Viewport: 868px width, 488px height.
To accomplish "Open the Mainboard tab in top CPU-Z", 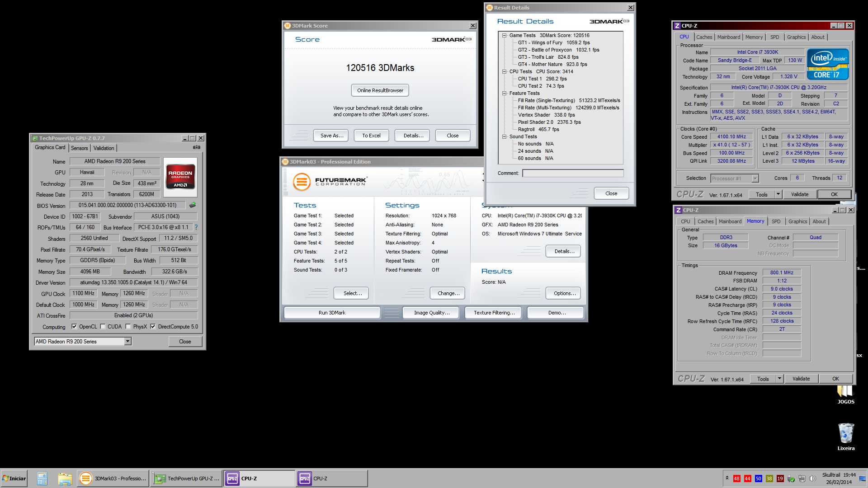I will pyautogui.click(x=729, y=37).
